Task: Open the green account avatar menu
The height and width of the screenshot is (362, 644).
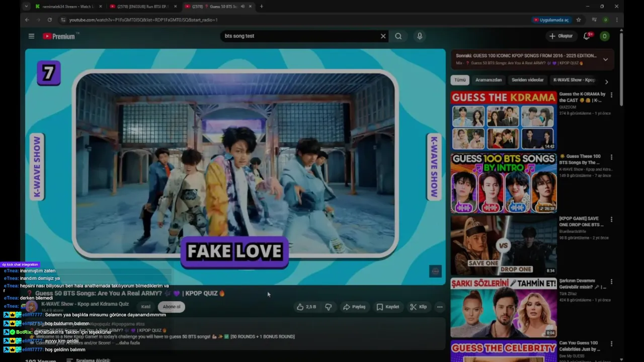Action: tap(605, 36)
